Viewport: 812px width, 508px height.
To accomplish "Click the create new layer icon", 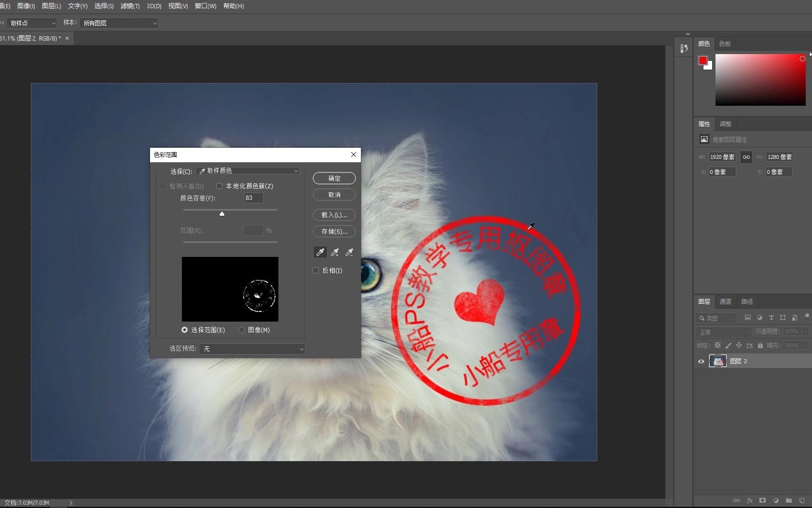I will [802, 501].
